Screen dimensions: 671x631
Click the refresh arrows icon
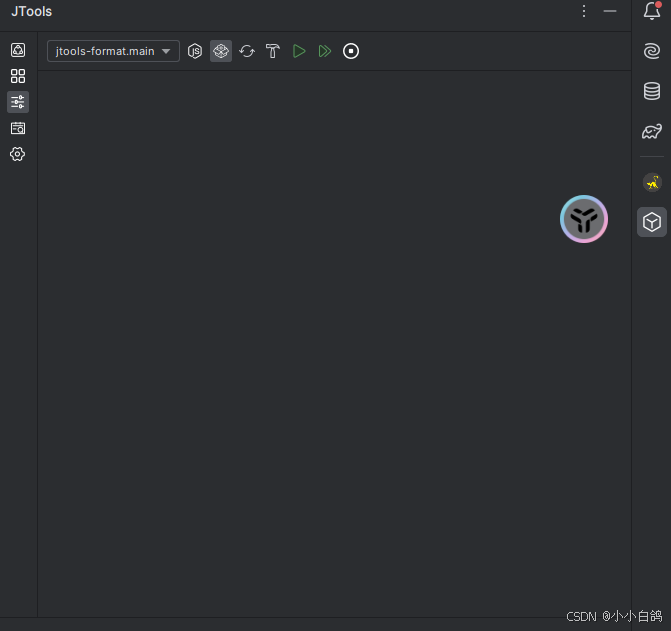pos(247,51)
